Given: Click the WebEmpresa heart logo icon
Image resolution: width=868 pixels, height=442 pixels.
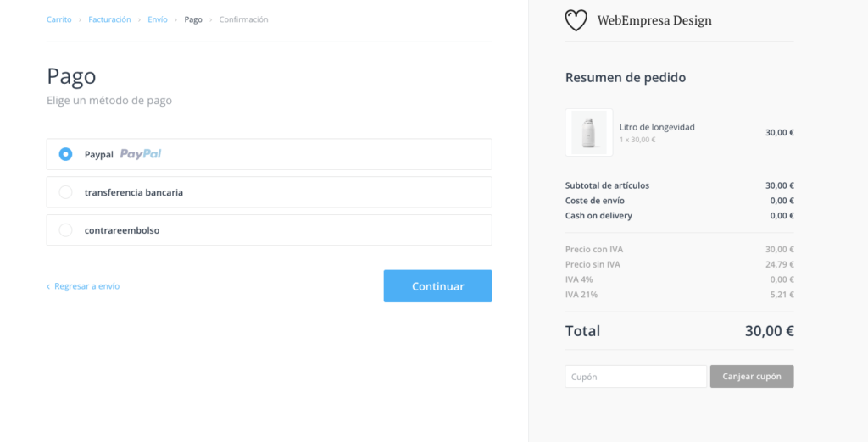Looking at the screenshot, I should [576, 20].
